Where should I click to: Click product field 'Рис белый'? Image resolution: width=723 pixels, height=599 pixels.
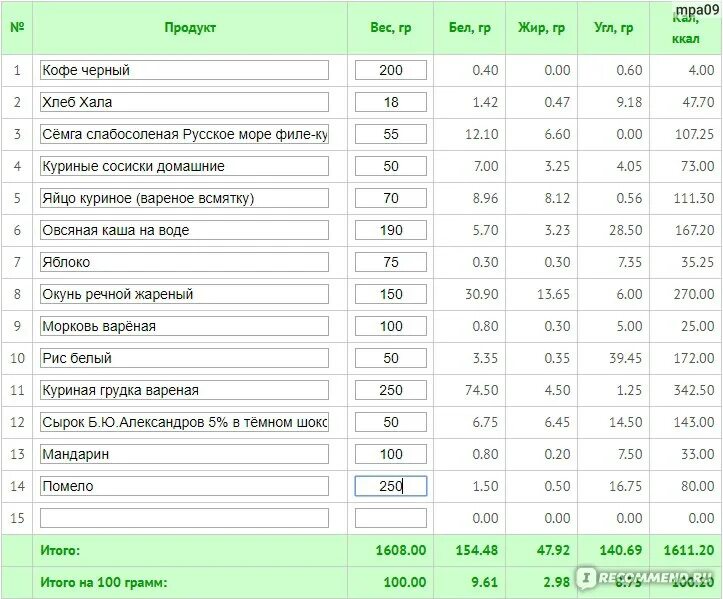[184, 358]
